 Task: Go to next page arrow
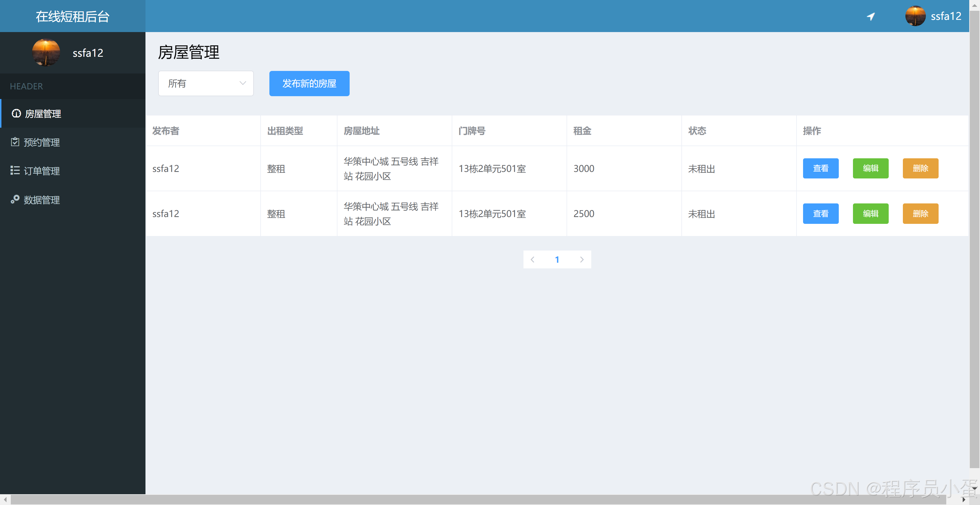[582, 260]
